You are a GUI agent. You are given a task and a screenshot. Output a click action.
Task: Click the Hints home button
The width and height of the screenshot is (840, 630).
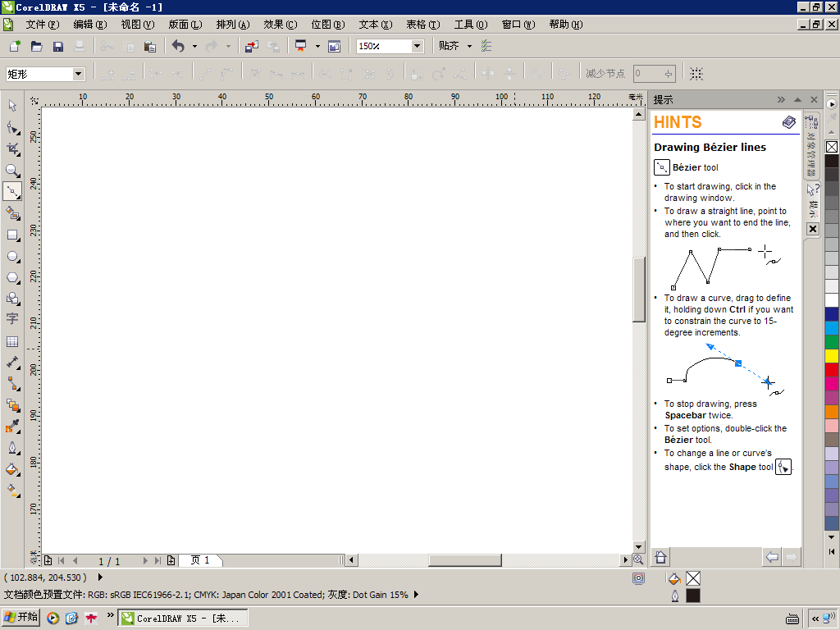click(x=660, y=558)
